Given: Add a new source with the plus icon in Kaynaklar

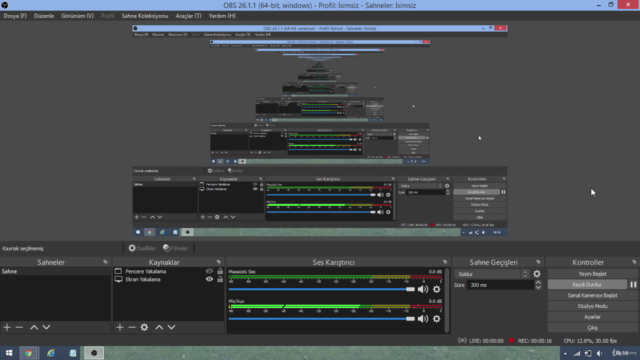Looking at the screenshot, I should pos(120,327).
